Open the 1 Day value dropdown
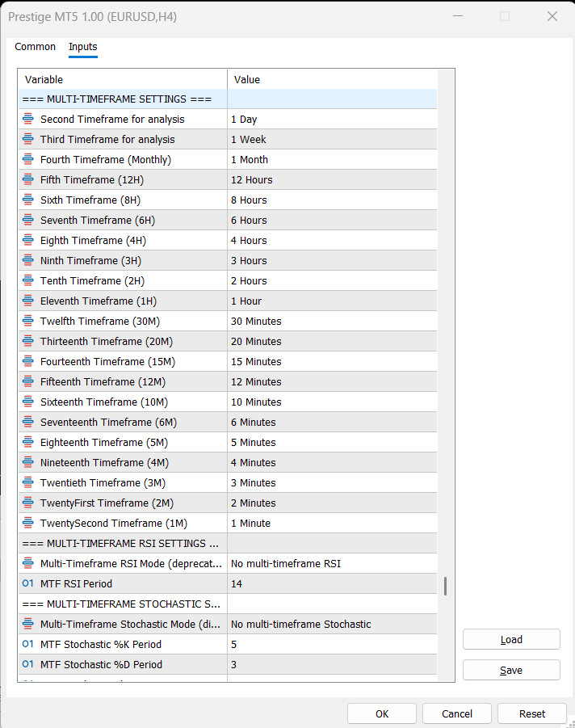This screenshot has height=728, width=575. (x=332, y=119)
